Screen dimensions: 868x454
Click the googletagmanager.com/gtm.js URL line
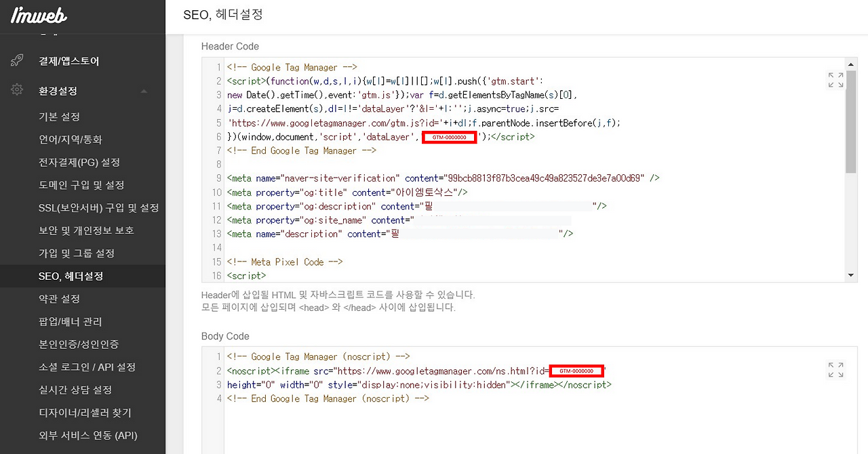(424, 123)
